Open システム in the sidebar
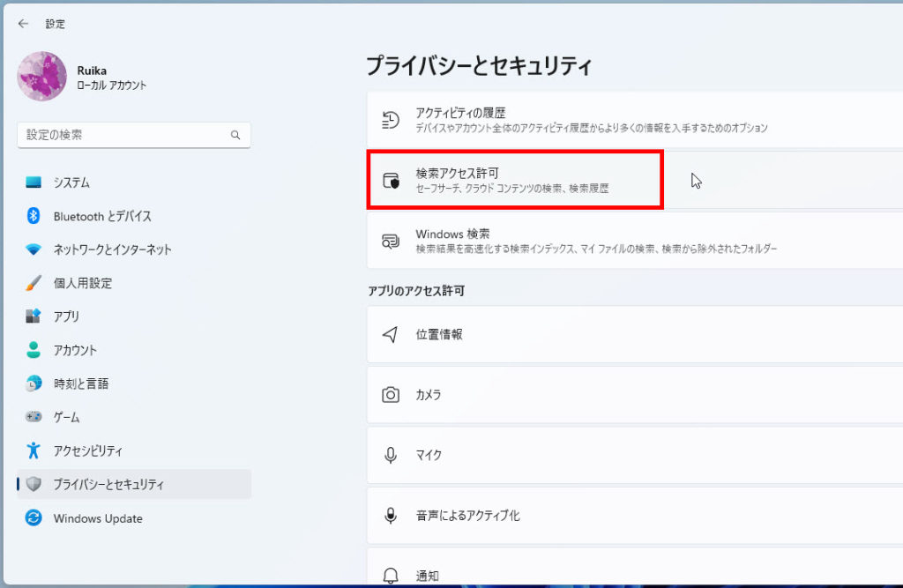Viewport: 903px width, 588px height. tap(71, 182)
